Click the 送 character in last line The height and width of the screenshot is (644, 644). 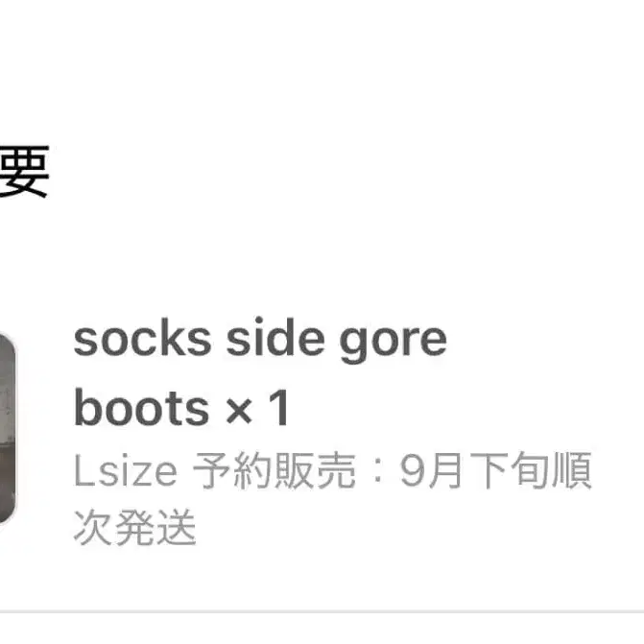(177, 527)
